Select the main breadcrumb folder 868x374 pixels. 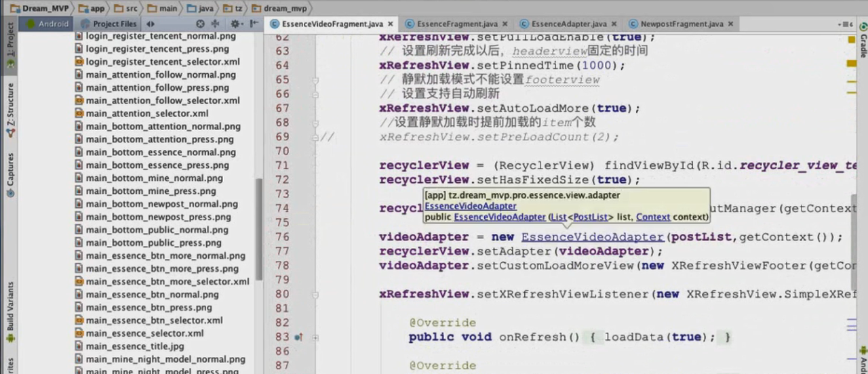[163, 8]
